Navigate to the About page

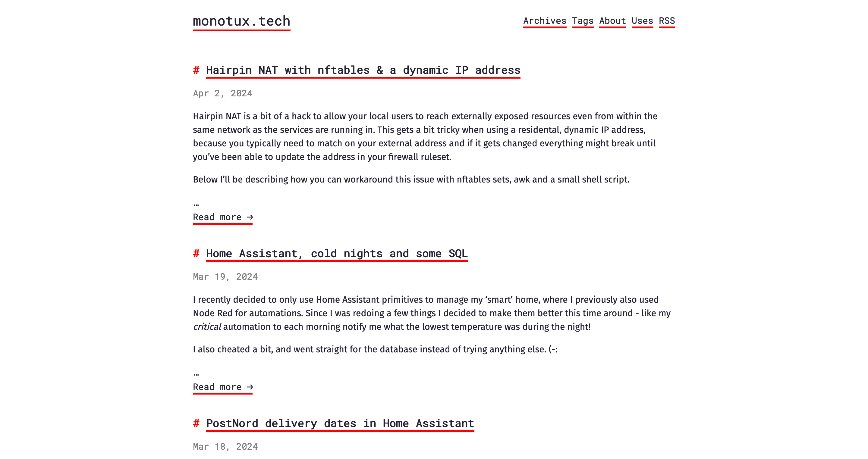[612, 21]
